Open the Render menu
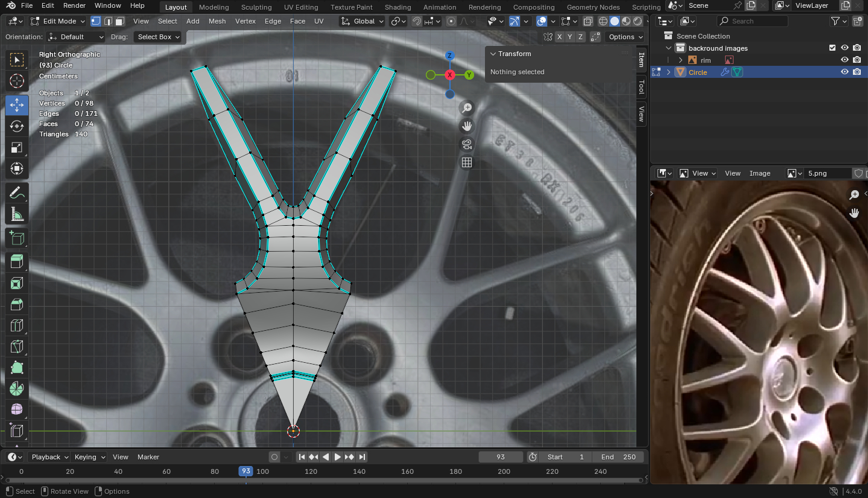Image resolution: width=868 pixels, height=498 pixels. (x=74, y=5)
